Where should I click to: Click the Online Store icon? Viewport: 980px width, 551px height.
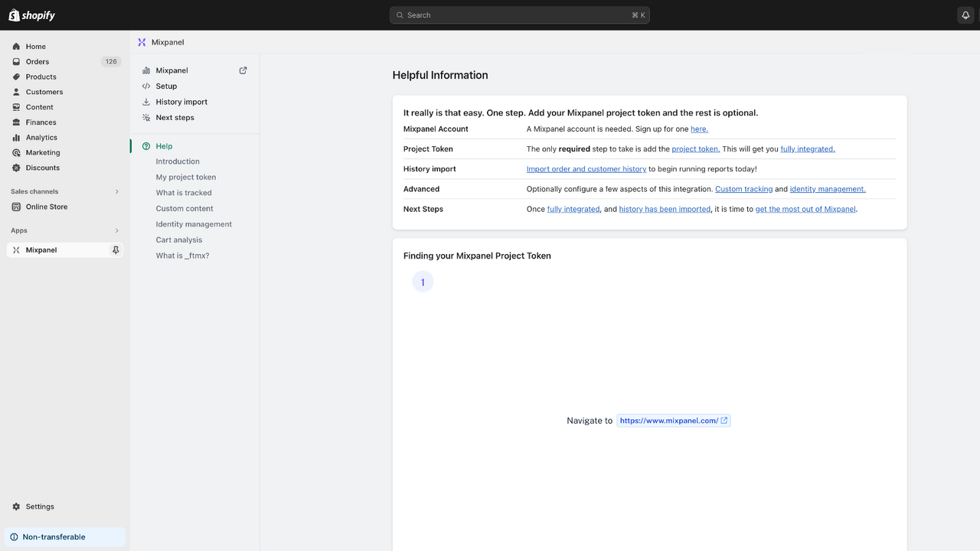click(x=16, y=207)
